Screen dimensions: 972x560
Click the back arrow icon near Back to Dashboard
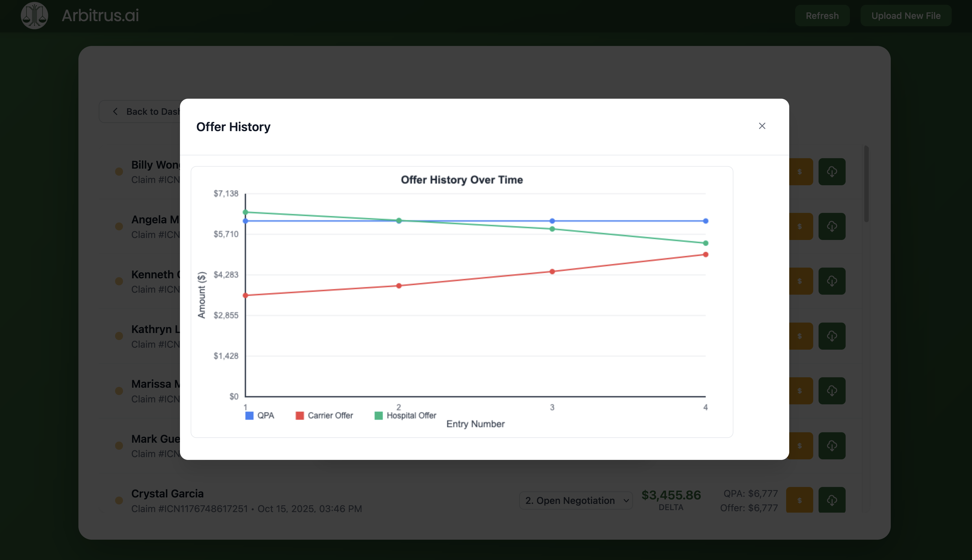pyautogui.click(x=115, y=111)
